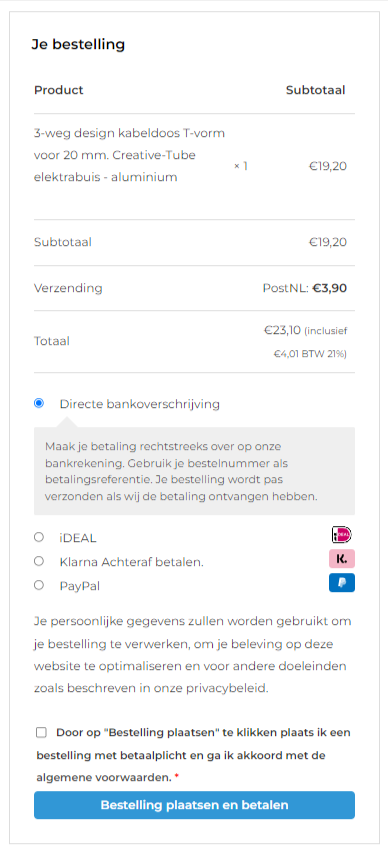This screenshot has height=847, width=388.
Task: Open the privacybeleid text link
Action: click(237, 688)
